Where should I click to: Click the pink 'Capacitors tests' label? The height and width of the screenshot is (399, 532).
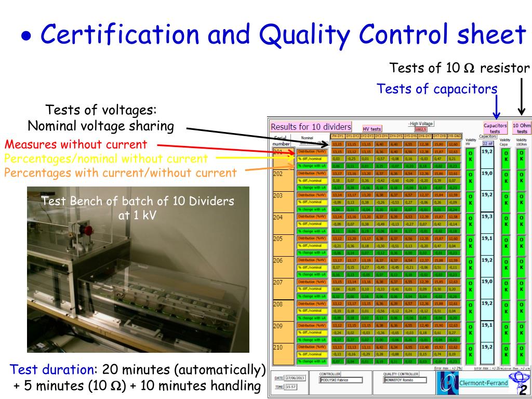coord(495,128)
